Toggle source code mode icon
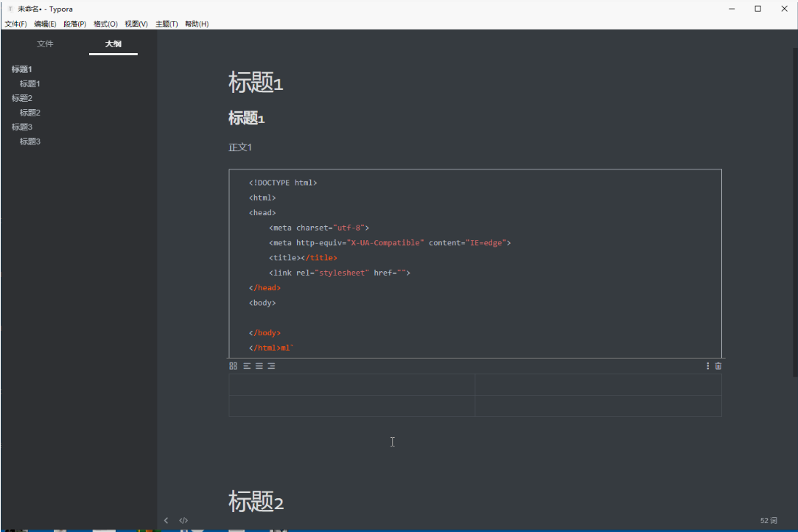This screenshot has height=532, width=798. click(183, 520)
